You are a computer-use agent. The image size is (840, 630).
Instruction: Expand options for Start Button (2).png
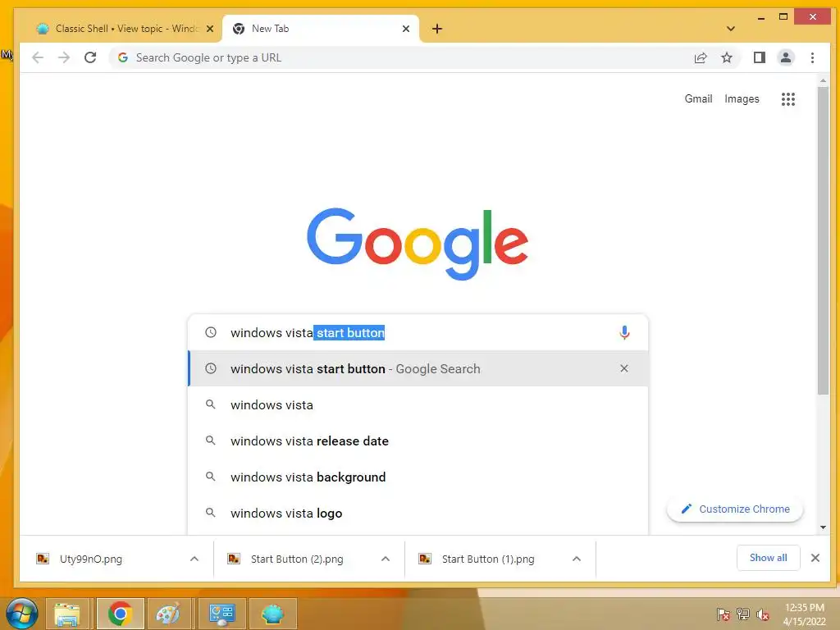tap(386, 559)
